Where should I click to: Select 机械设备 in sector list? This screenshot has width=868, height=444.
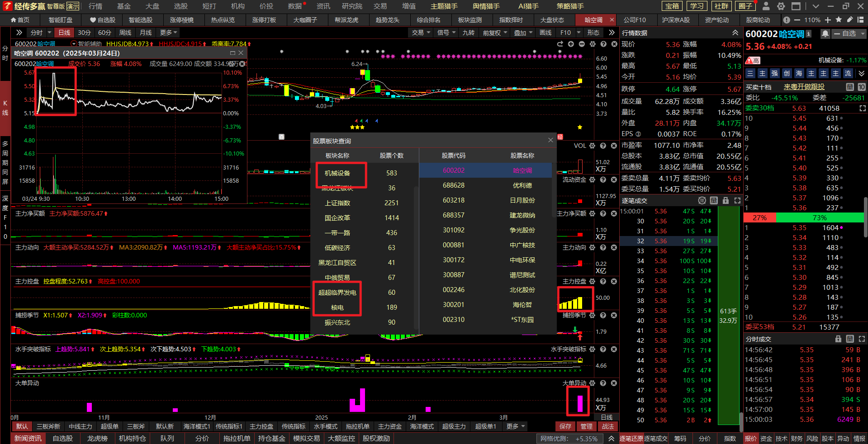tap(337, 173)
